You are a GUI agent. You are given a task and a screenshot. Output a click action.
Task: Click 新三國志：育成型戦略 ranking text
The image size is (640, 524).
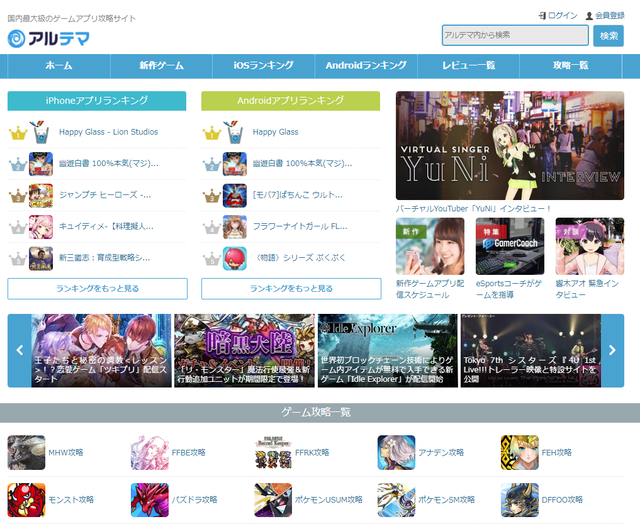click(x=104, y=258)
